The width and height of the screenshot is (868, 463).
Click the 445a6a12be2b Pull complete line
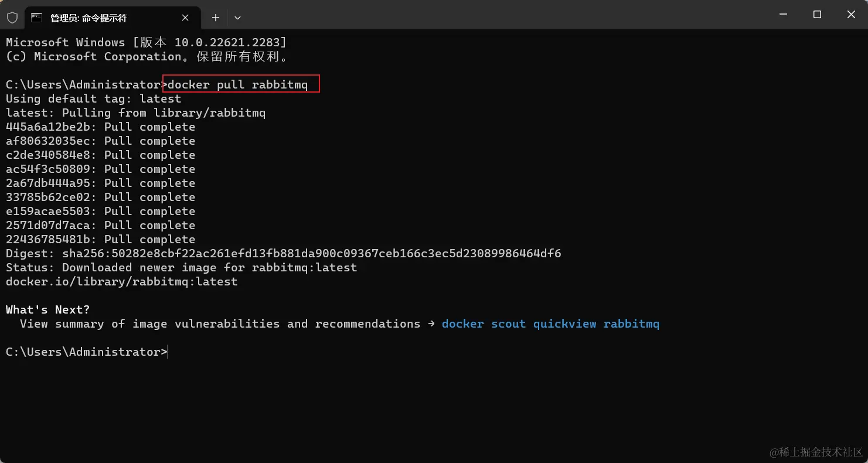point(101,127)
